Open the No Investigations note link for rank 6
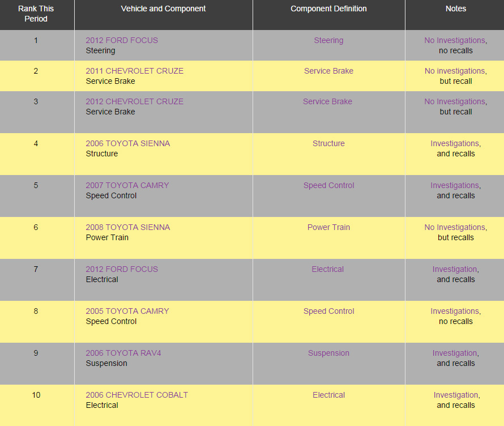 coord(455,228)
